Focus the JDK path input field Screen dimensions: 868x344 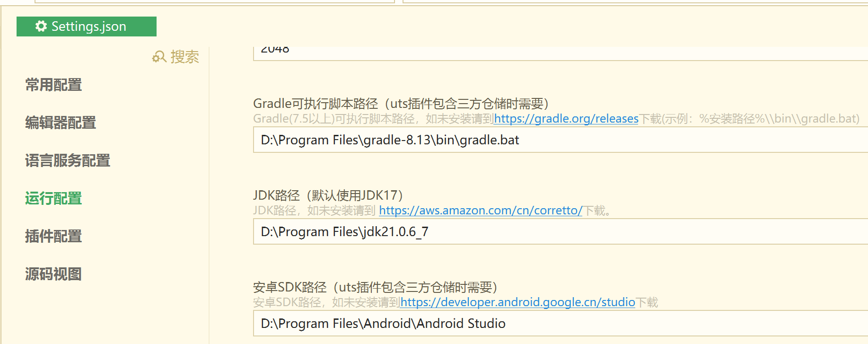(x=558, y=232)
